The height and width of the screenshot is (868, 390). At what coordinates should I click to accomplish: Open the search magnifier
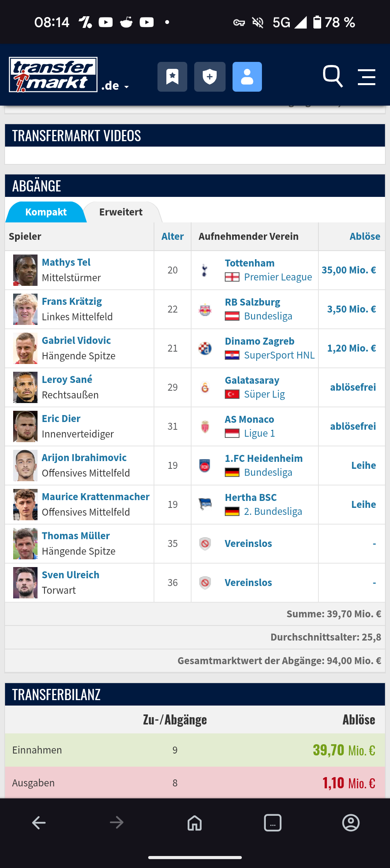[x=333, y=76]
